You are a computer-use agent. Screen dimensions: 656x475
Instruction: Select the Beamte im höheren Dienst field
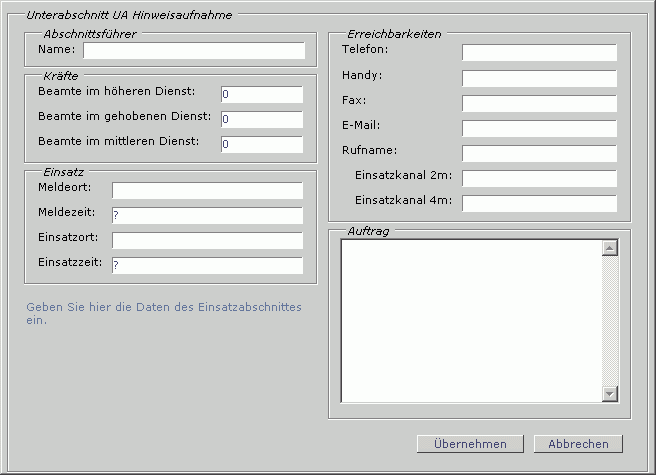261,95
